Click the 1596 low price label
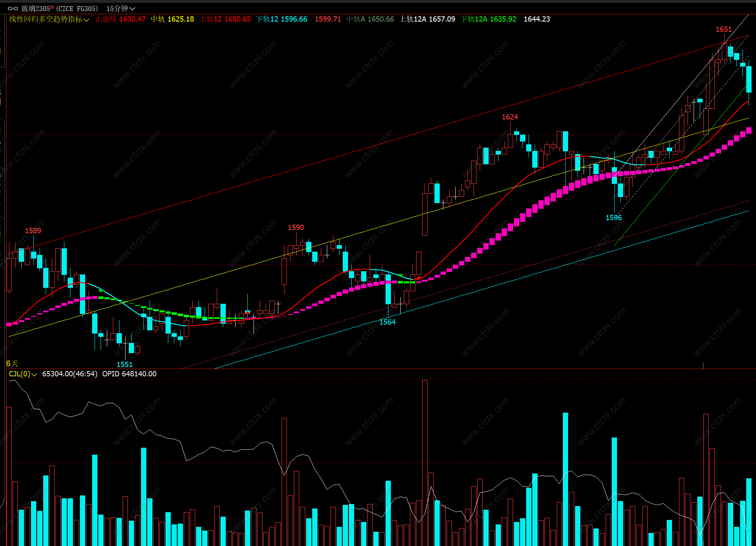 [614, 218]
